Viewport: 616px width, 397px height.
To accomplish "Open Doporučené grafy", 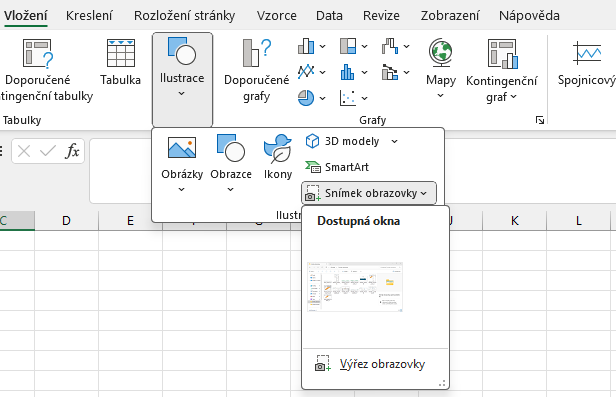I will coord(257,71).
